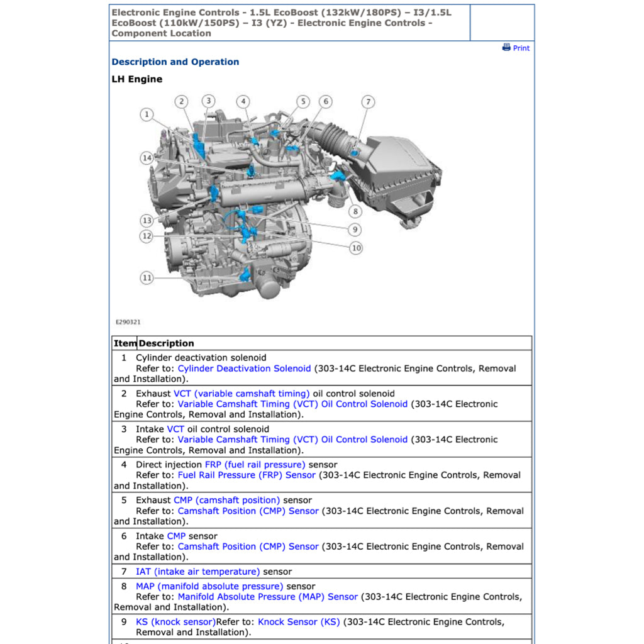
Task: Select callout number 4 above the engine
Action: [x=243, y=102]
